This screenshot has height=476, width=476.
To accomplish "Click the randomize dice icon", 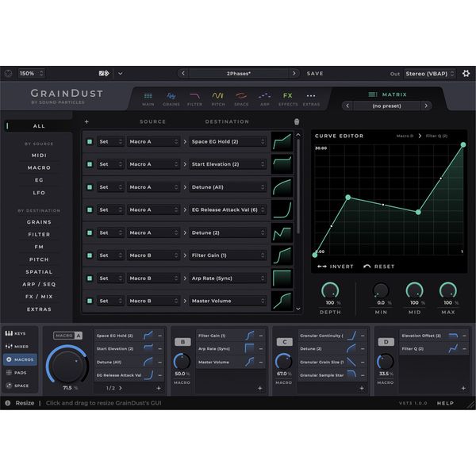I will (104, 74).
